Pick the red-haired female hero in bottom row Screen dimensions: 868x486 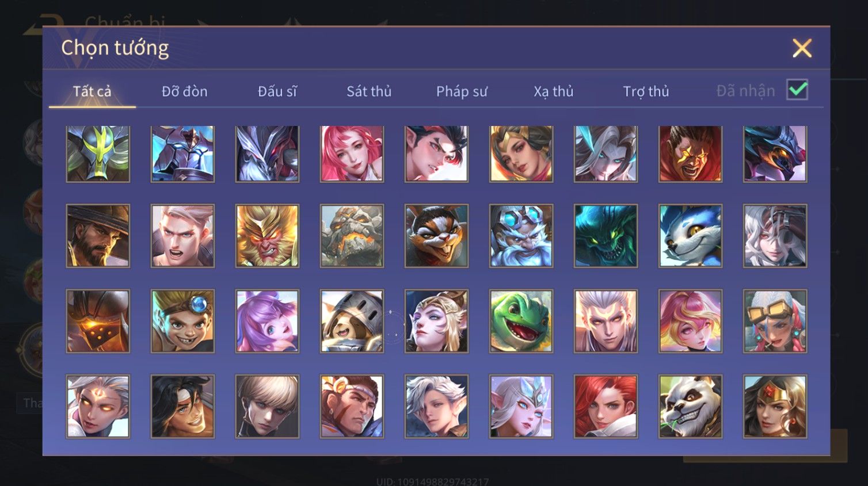tap(606, 406)
